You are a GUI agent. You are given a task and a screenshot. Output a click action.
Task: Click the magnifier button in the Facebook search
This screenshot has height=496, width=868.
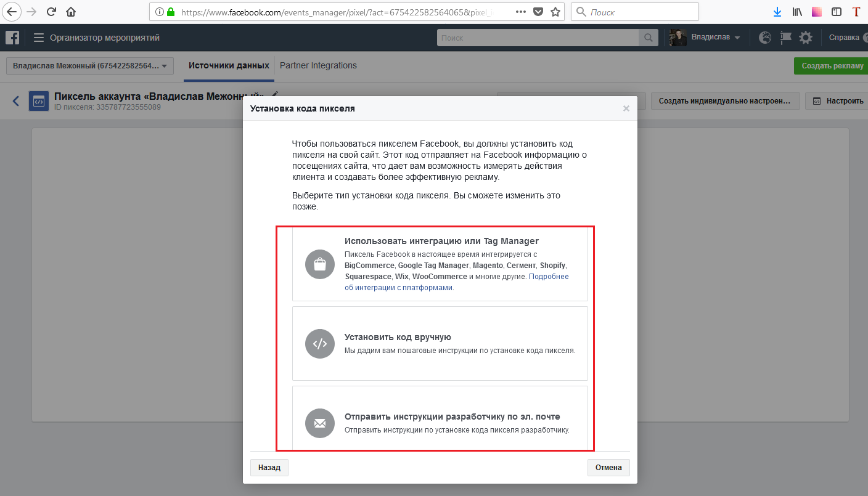click(648, 38)
